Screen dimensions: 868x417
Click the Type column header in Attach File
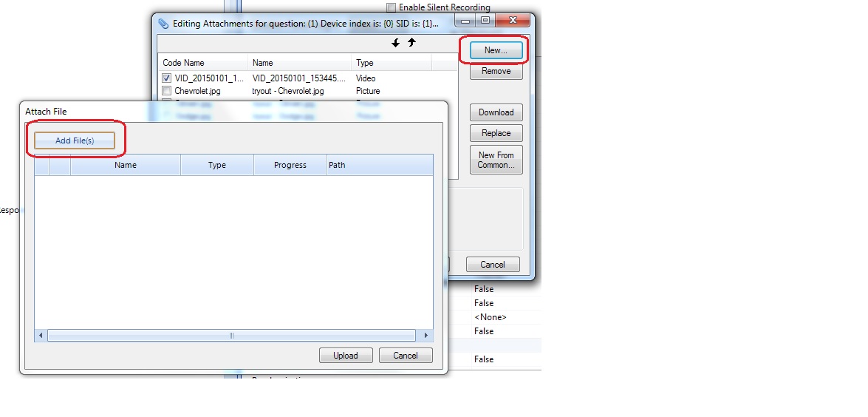point(217,165)
